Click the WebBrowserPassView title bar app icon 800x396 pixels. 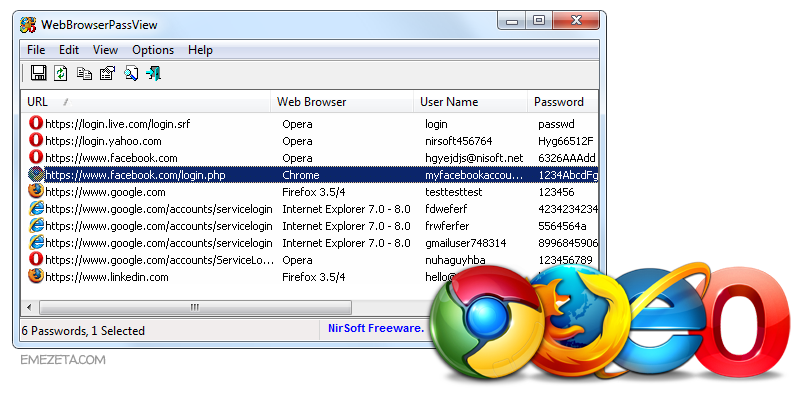[x=28, y=24]
